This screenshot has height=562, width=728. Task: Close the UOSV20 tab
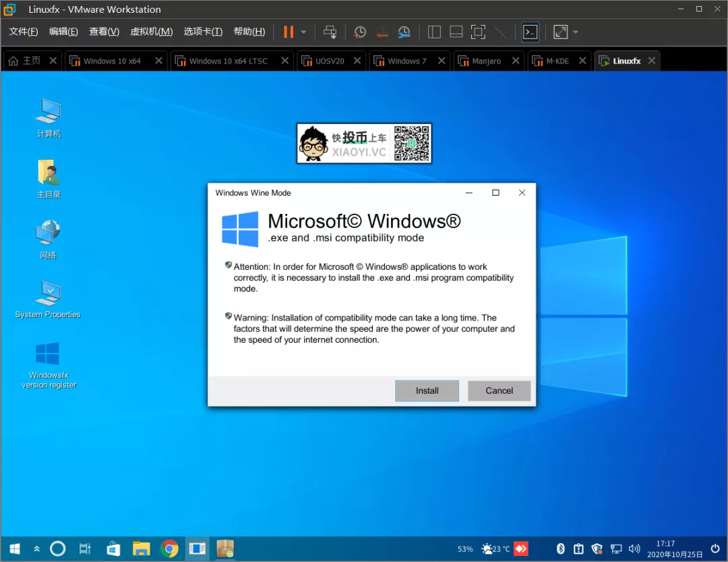[357, 61]
